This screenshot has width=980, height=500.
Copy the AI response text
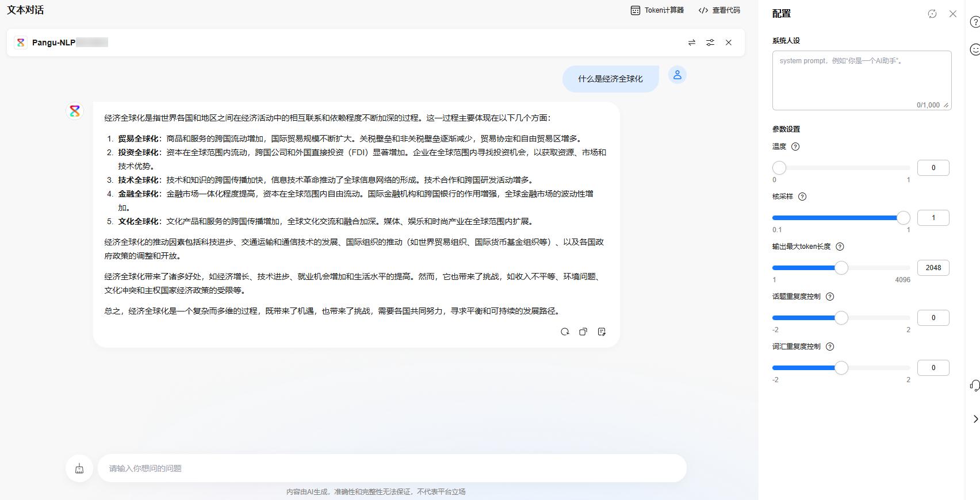(x=583, y=332)
